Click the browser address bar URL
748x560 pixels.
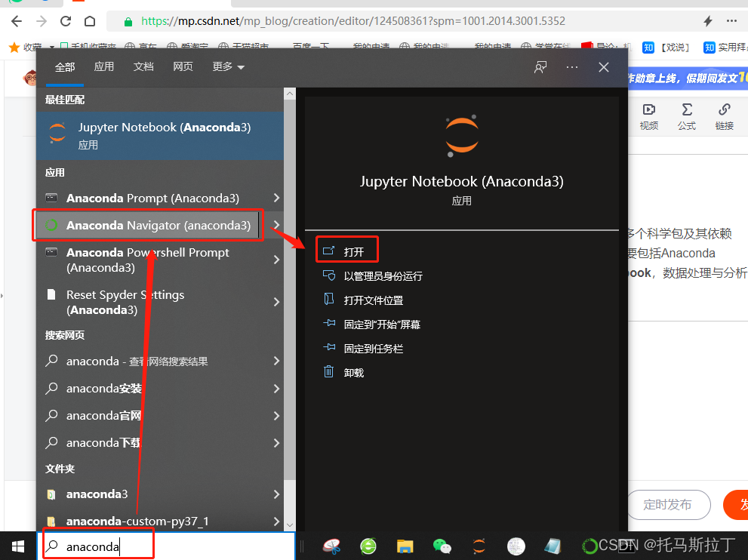tap(353, 21)
